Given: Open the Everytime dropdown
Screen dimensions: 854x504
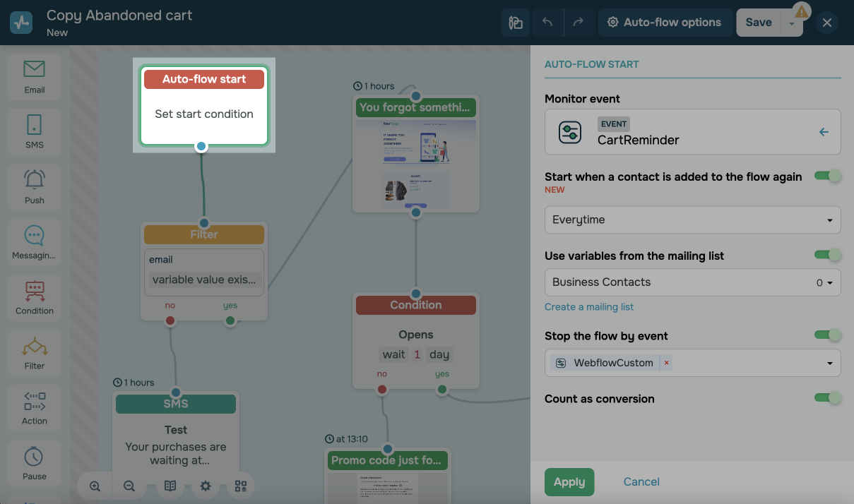Looking at the screenshot, I should tap(692, 220).
